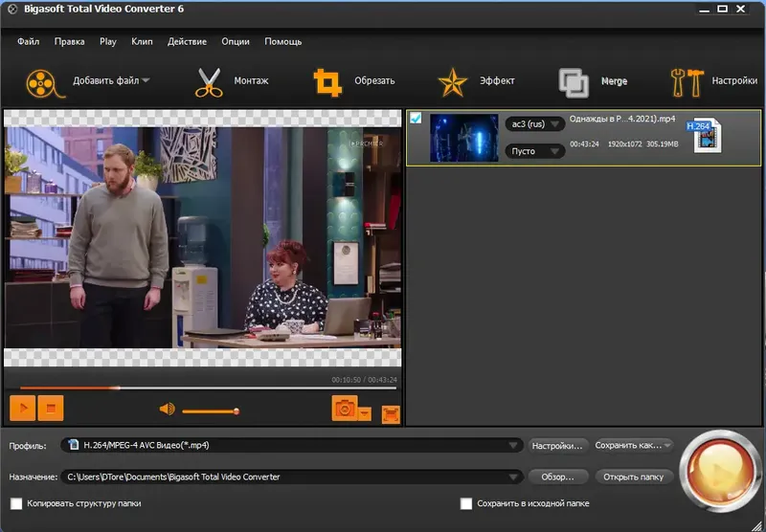Open the Назначение path dropdown
The height and width of the screenshot is (532, 766).
pos(292,477)
